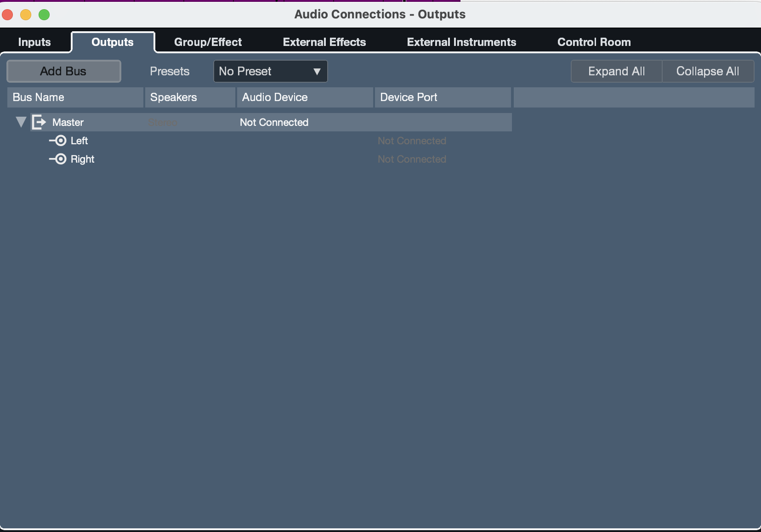
Task: Select Left channel Device Port field
Action: point(443,141)
